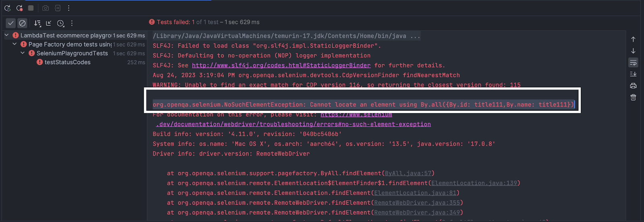Jump to next failed test with down arrow
This screenshot has width=644, height=222.
[633, 51]
